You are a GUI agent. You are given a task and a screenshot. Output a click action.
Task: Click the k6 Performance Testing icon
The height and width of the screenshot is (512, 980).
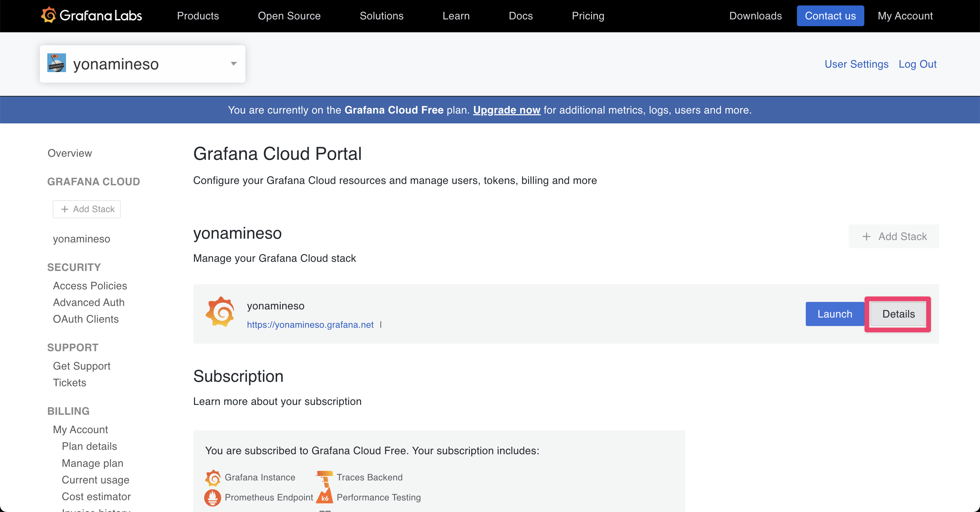325,498
